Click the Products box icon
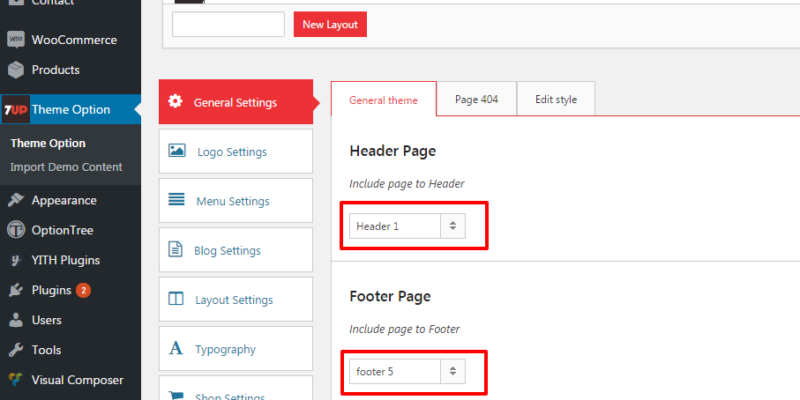The height and width of the screenshot is (400, 800). [x=16, y=70]
